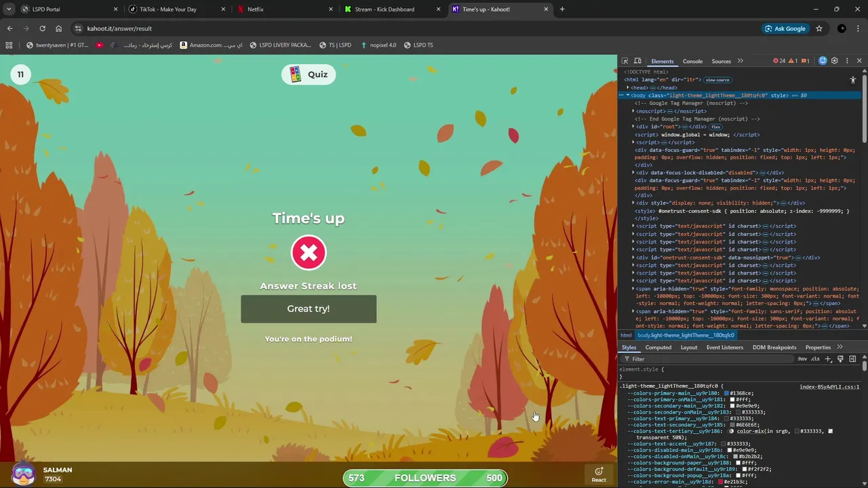Switch to the Console panel

[692, 61]
